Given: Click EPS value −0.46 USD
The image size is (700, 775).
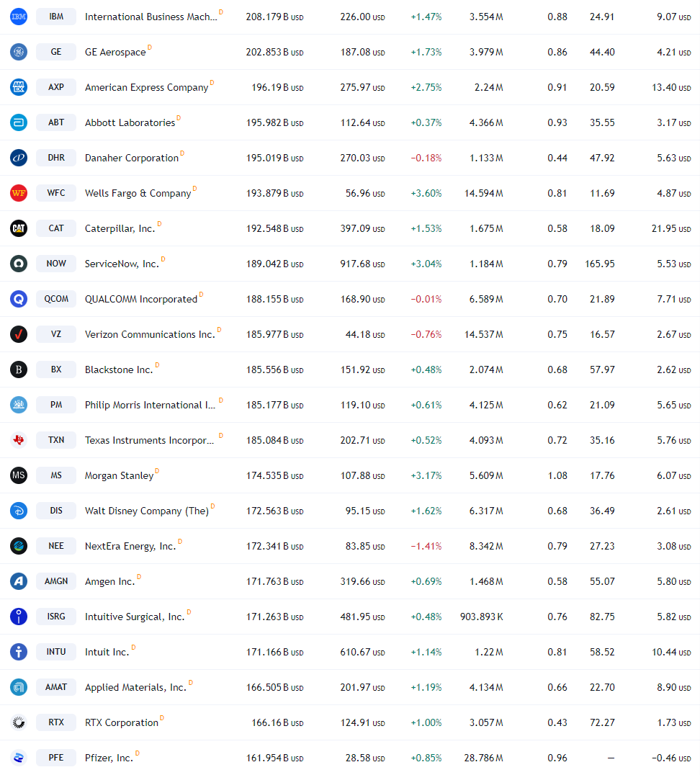Looking at the screenshot, I should [x=671, y=758].
